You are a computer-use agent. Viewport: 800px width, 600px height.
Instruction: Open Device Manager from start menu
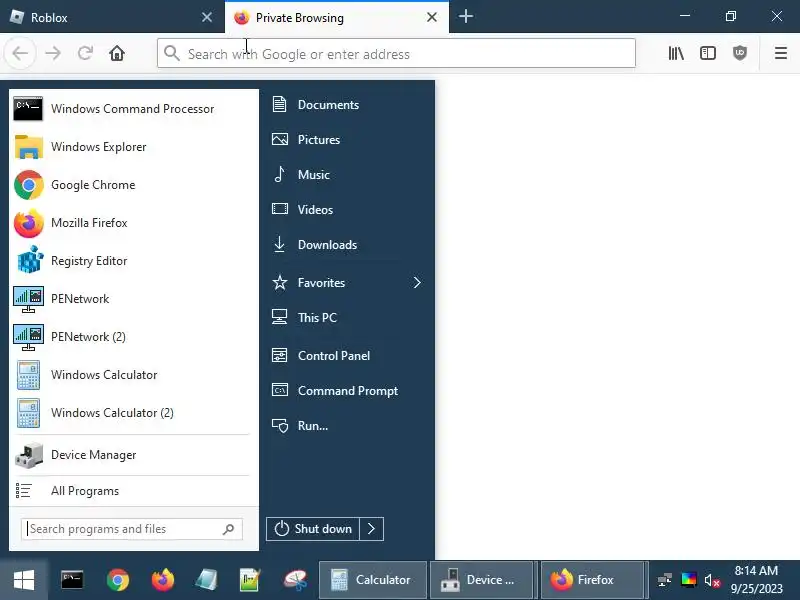(x=134, y=455)
